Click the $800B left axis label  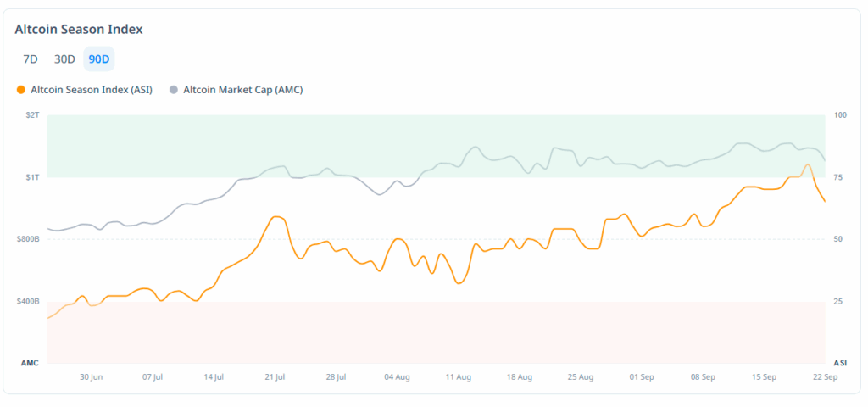[28, 239]
